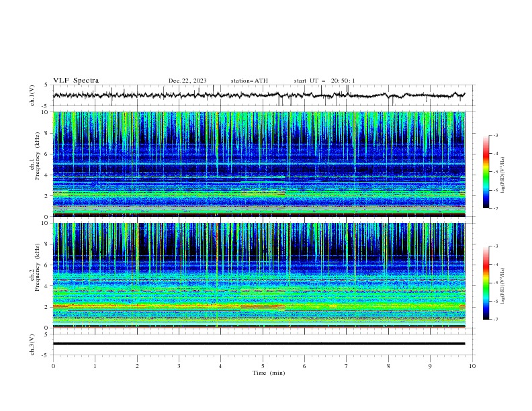Click the ch.1 spectrogram panel
The image size is (532, 411).
[x=259, y=164]
